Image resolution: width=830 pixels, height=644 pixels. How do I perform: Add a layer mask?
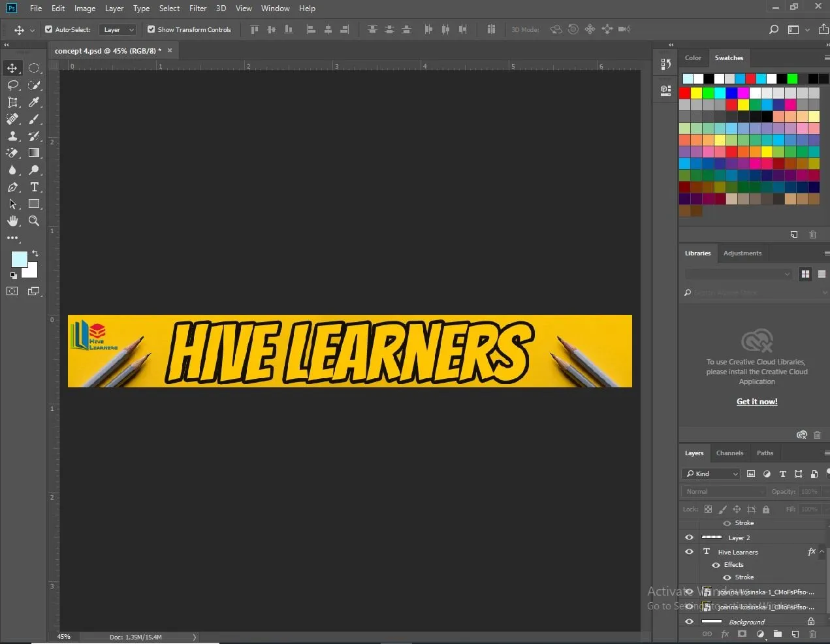[x=742, y=634]
